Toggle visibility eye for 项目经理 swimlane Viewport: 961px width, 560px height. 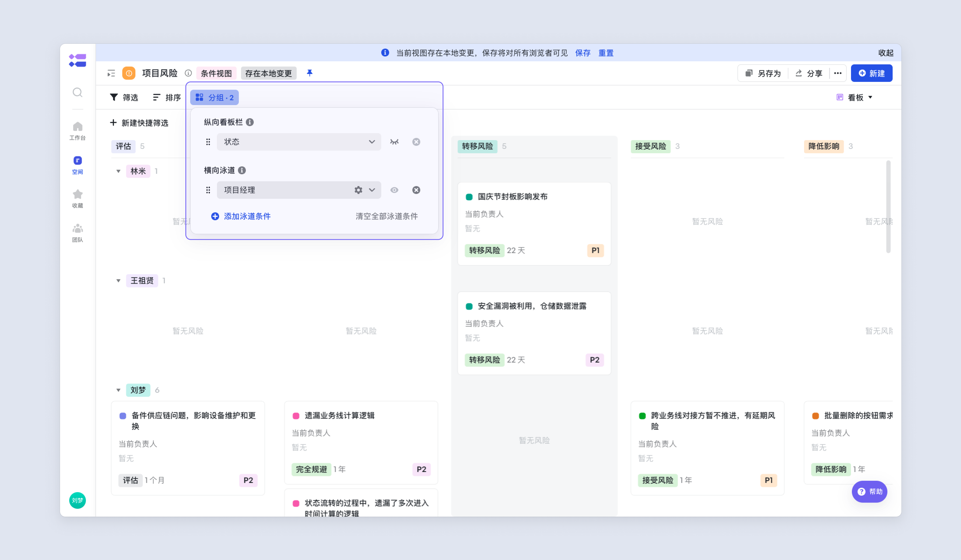[394, 190]
